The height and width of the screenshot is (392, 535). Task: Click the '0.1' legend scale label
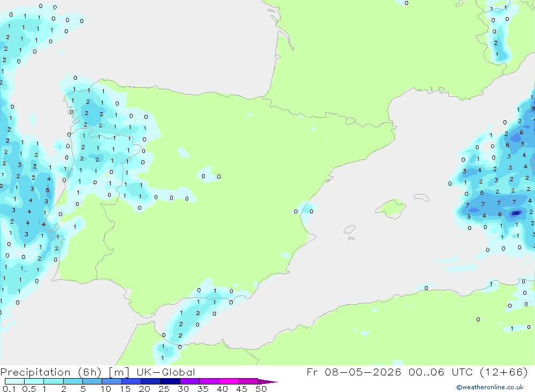pyautogui.click(x=9, y=389)
